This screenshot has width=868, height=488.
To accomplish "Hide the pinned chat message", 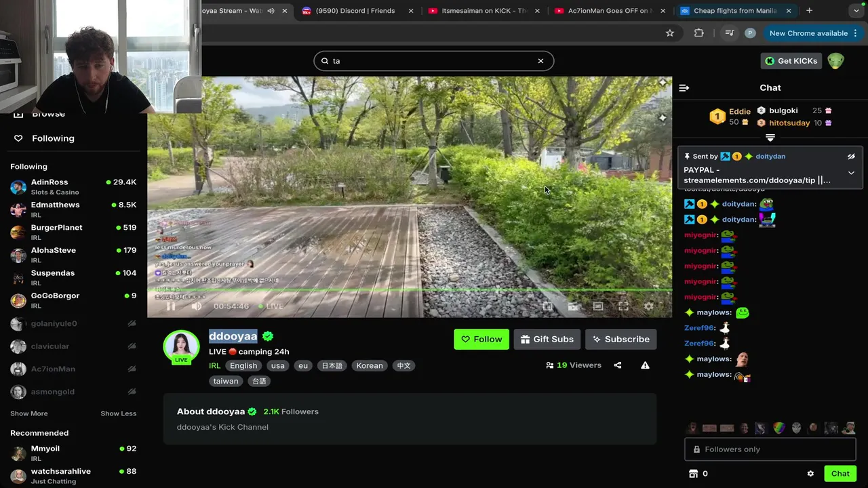I will point(851,157).
